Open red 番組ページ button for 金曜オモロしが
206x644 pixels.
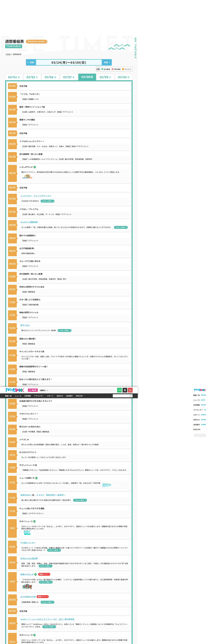pyautogui.click(x=44, y=574)
